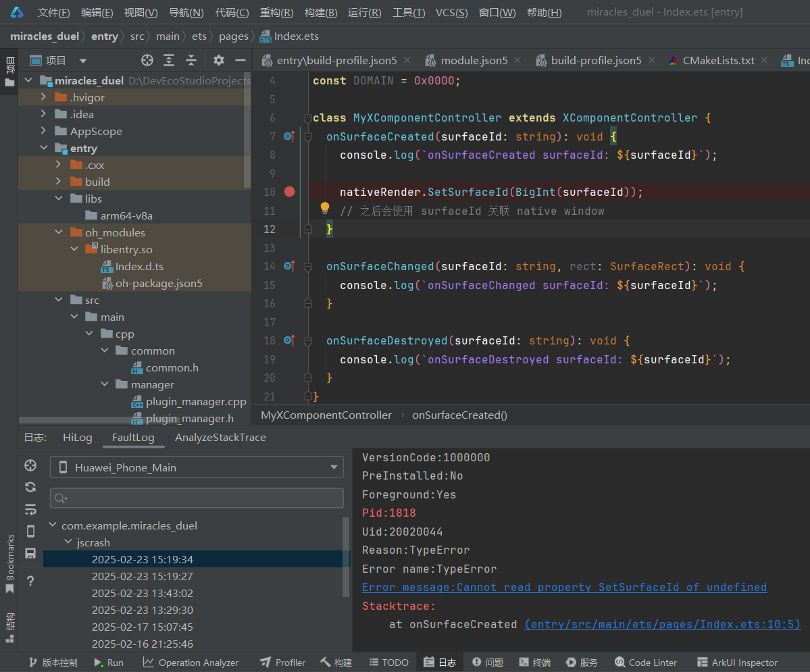Open the Index.ets:10:5 stacktrace link
Viewport: 810px width, 672px height.
tap(663, 625)
